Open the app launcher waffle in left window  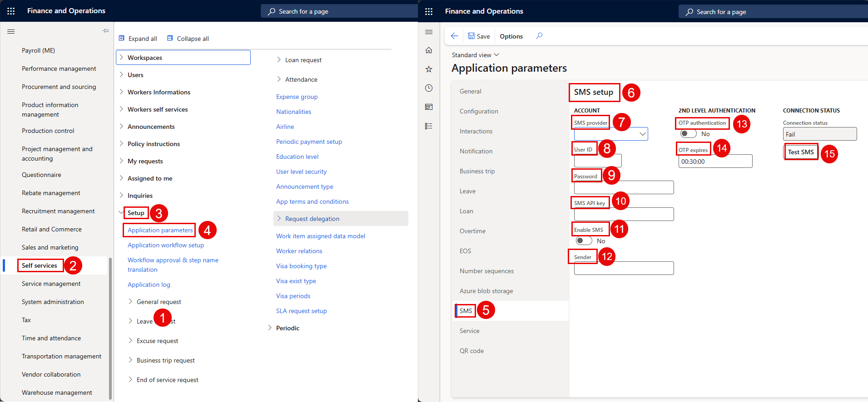pos(11,11)
